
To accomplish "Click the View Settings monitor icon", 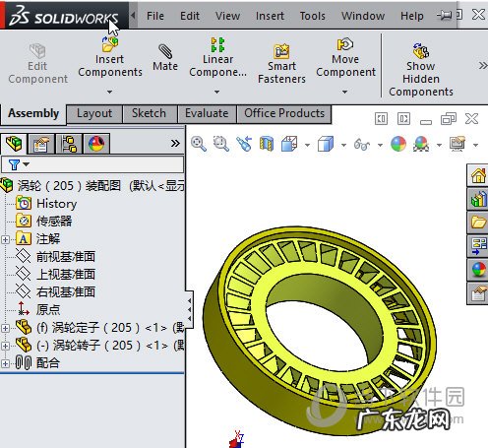I will point(457,144).
